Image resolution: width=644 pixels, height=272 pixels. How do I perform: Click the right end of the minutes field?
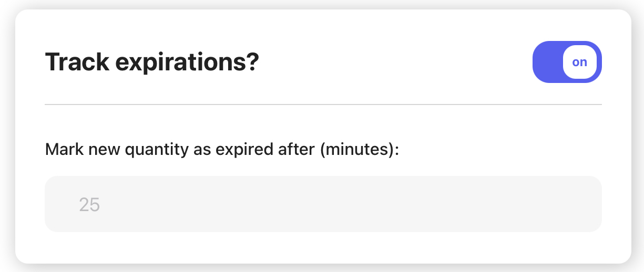click(x=584, y=204)
